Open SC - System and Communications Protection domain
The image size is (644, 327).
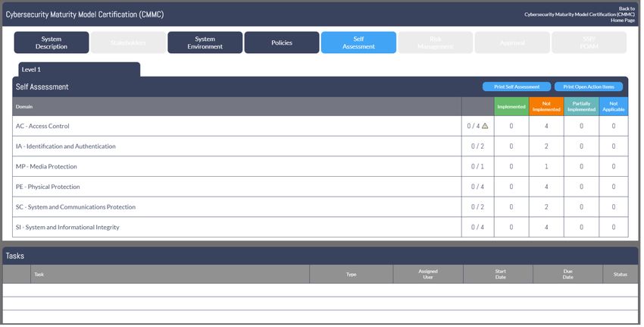[76, 207]
